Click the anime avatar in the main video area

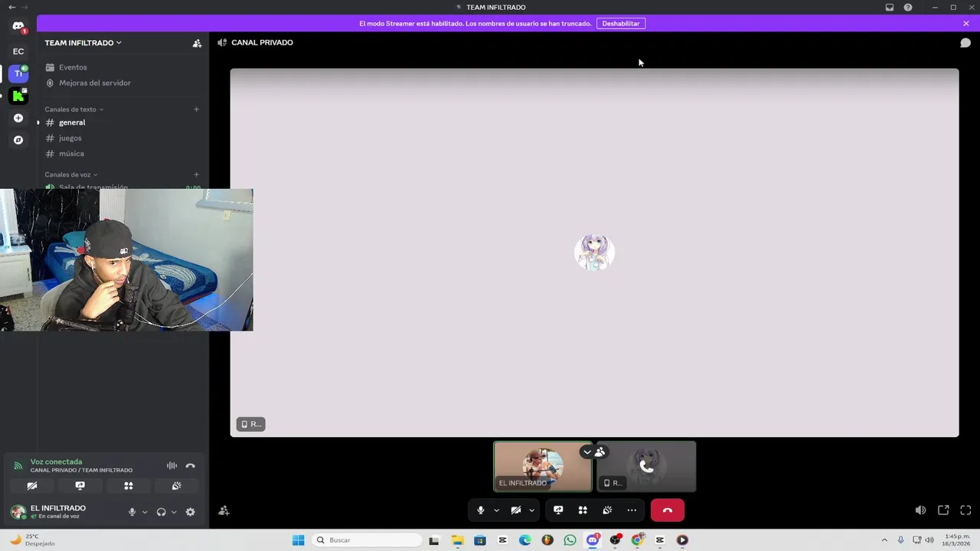594,253
